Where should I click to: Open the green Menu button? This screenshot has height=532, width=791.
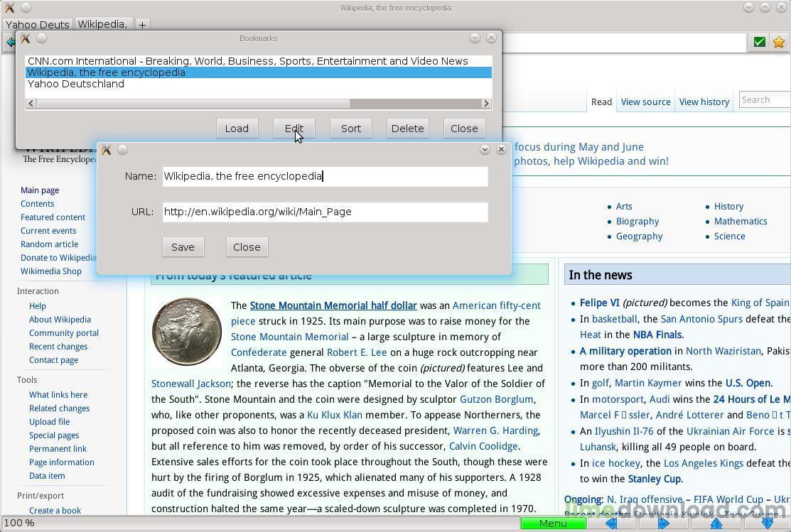[553, 523]
